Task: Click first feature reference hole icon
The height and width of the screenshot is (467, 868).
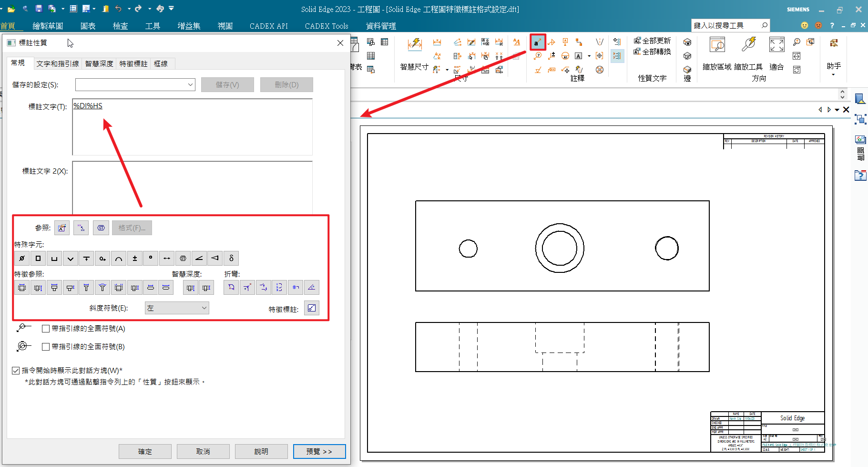Action: click(x=22, y=287)
